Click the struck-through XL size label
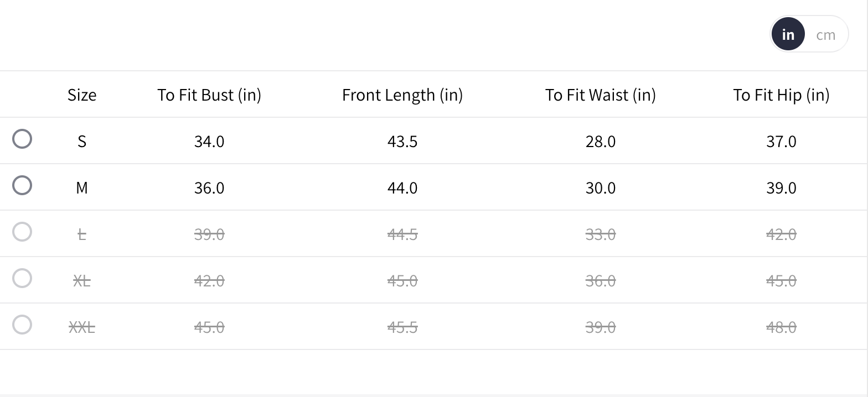The width and height of the screenshot is (868, 397). point(82,281)
